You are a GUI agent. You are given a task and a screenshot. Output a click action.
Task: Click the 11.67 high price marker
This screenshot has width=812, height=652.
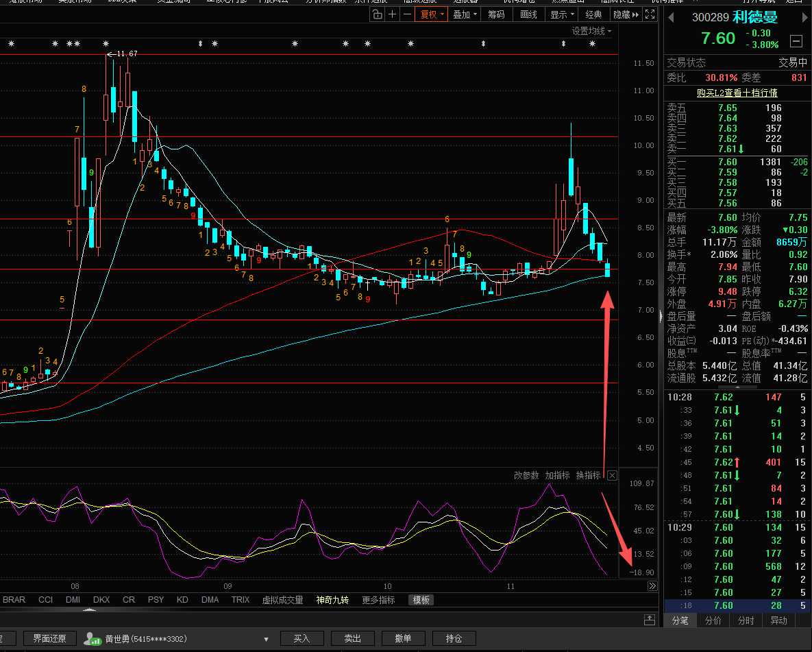[x=123, y=54]
